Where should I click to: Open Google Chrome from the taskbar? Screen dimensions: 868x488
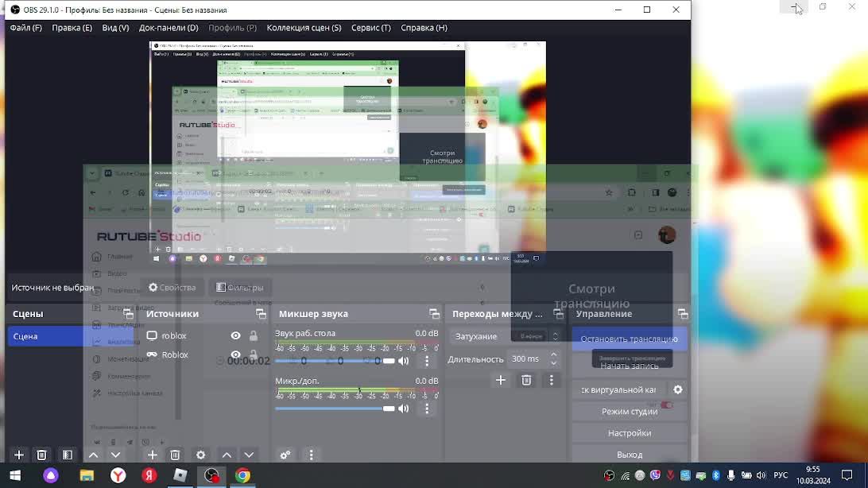coord(242,475)
